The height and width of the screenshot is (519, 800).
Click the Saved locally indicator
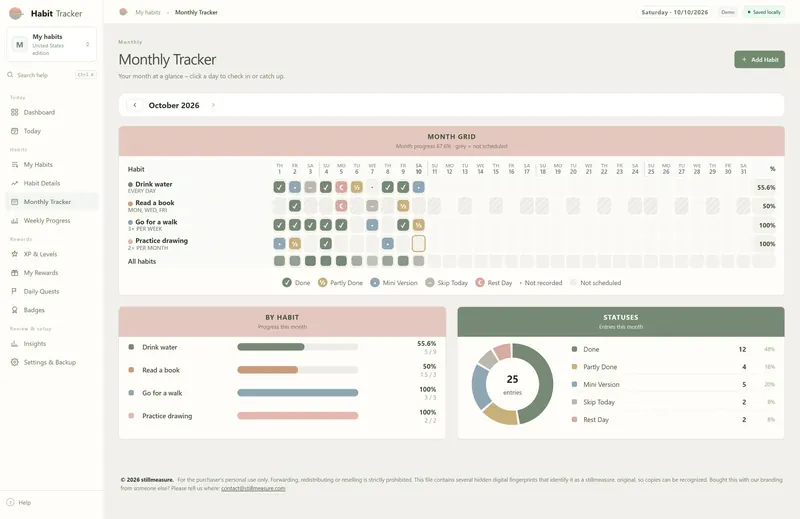point(764,12)
